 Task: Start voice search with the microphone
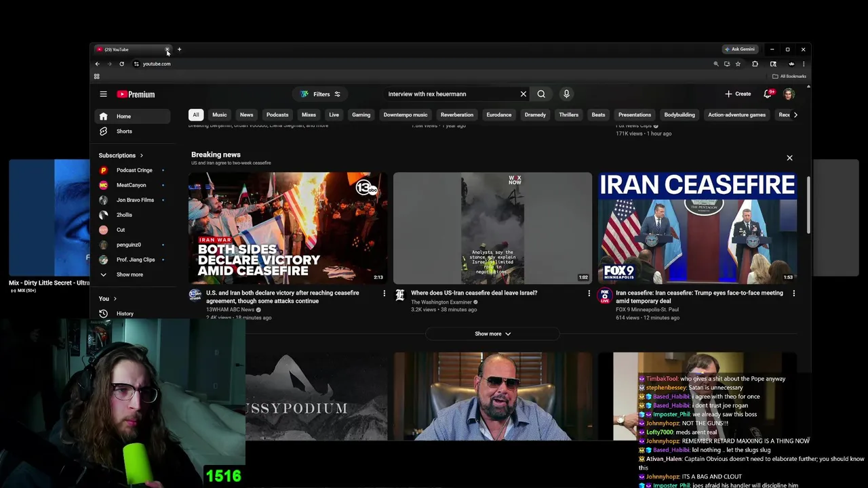pyautogui.click(x=566, y=94)
